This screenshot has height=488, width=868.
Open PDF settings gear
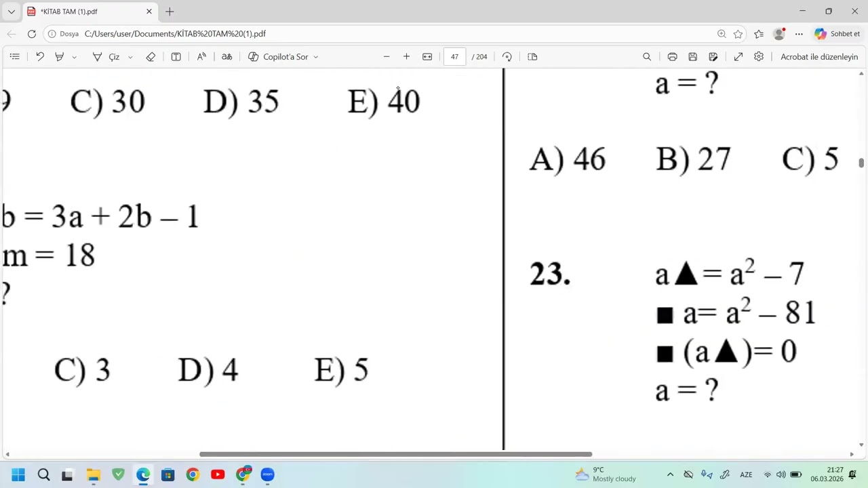[759, 57]
